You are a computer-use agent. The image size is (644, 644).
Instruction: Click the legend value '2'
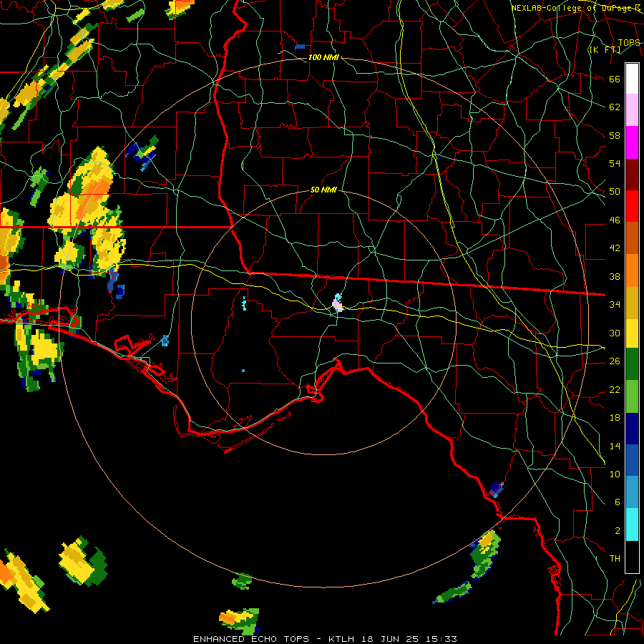(x=618, y=531)
